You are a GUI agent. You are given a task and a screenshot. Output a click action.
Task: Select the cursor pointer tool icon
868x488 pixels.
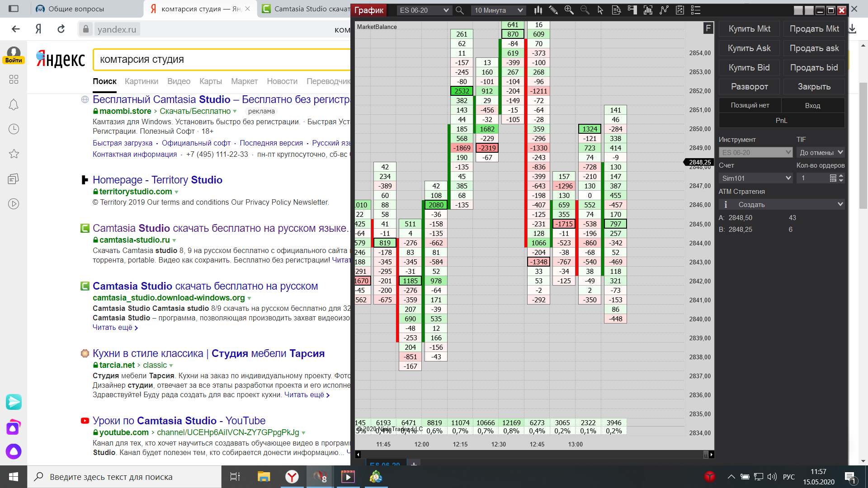tap(600, 10)
